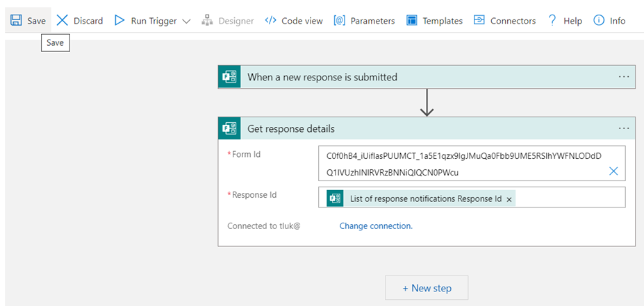Image resolution: width=644 pixels, height=306 pixels.
Task: Click the Connectors icon in toolbar
Action: coord(479,21)
